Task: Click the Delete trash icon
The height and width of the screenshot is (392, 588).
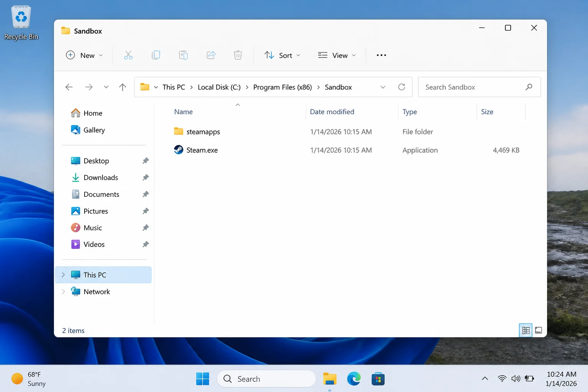Action: click(x=238, y=55)
